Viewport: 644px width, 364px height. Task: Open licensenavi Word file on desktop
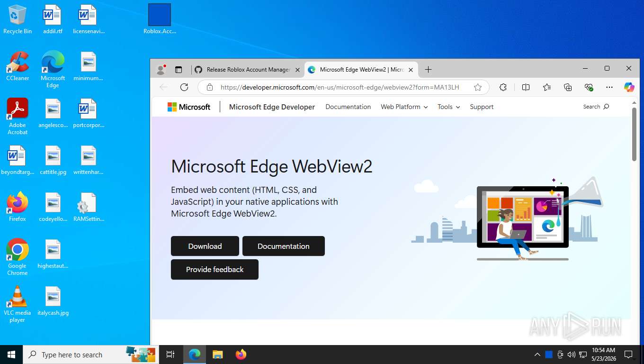(x=89, y=19)
